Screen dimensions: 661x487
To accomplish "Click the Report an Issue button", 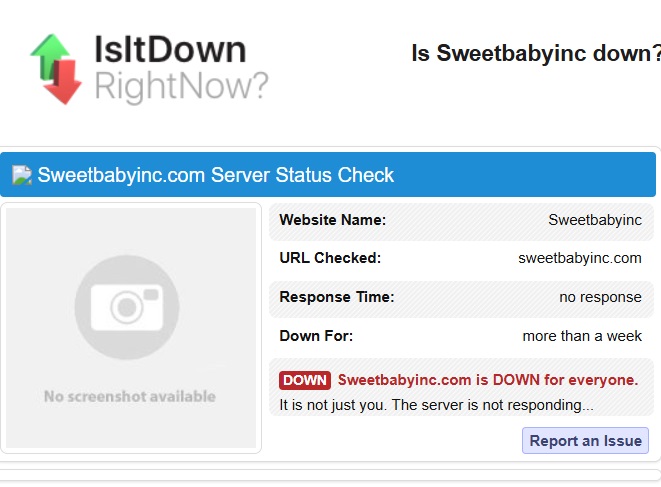I will point(585,441).
